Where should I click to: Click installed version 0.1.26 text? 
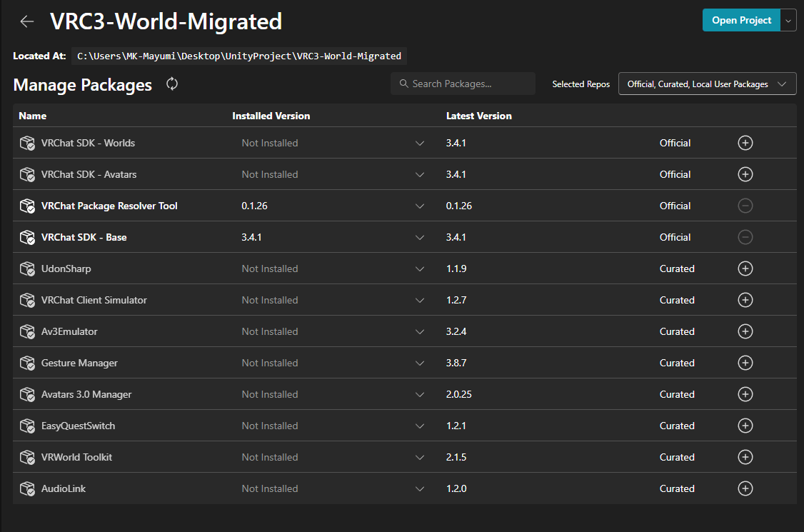[254, 206]
